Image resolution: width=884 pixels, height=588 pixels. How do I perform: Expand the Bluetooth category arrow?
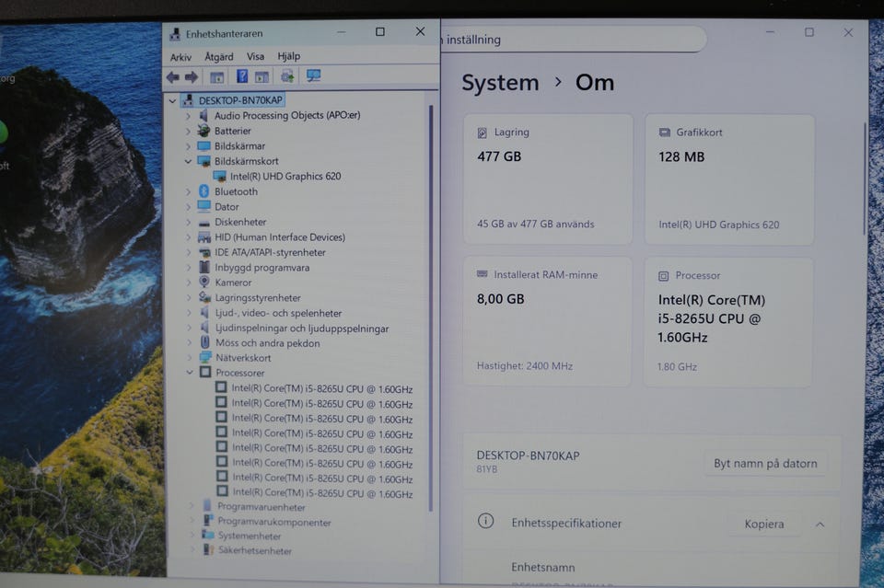[x=188, y=192]
